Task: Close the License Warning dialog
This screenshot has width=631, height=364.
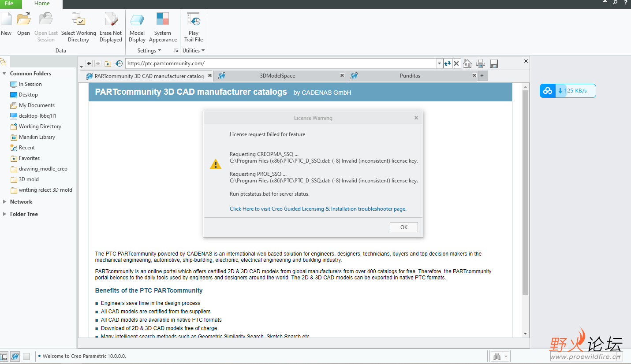Action: [x=416, y=118]
